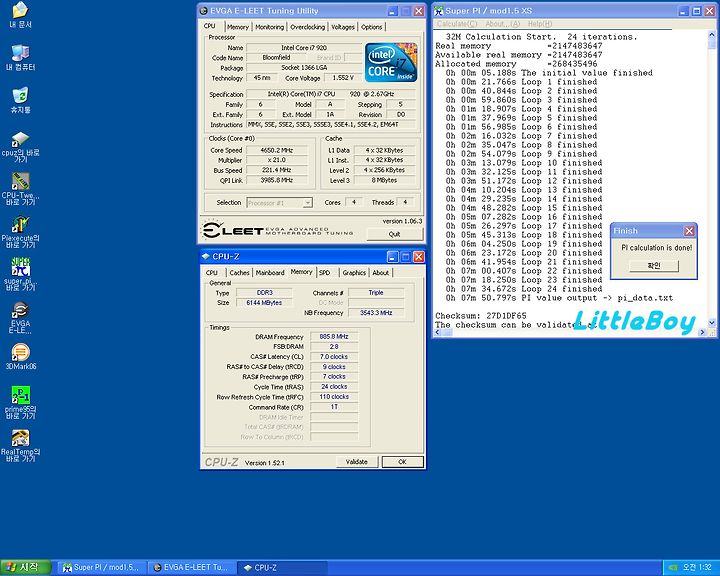Select the CPU tab in E-LEET
Screen dimensions: 720x576
210,26
